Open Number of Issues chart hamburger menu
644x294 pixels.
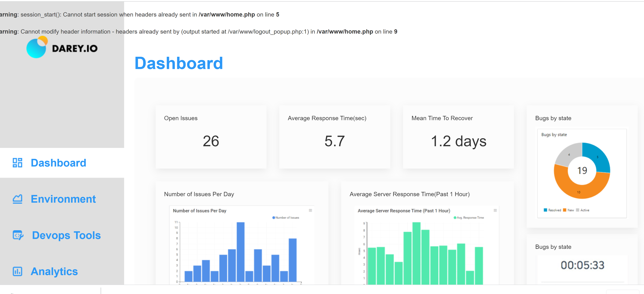310,210
